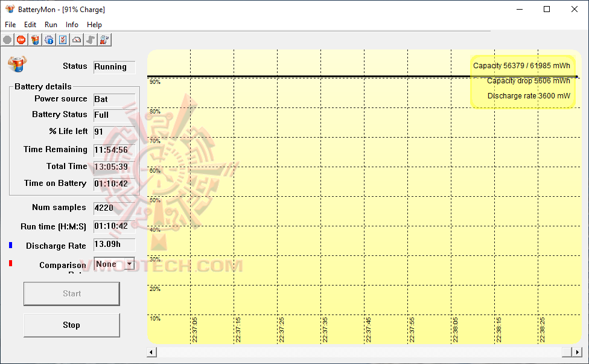This screenshot has height=364, width=589.
Task: Click the 90% axis label on chart
Action: [x=155, y=82]
